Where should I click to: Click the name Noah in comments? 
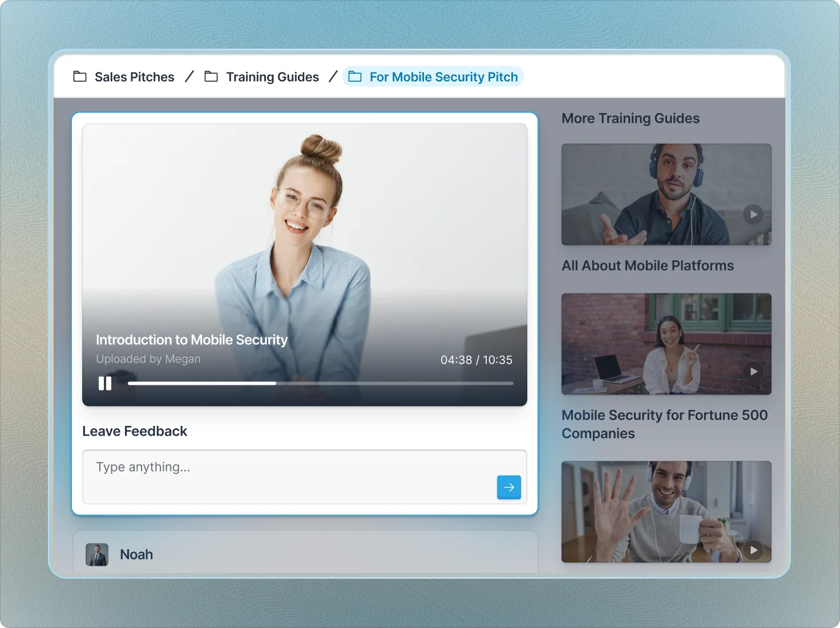click(x=136, y=554)
